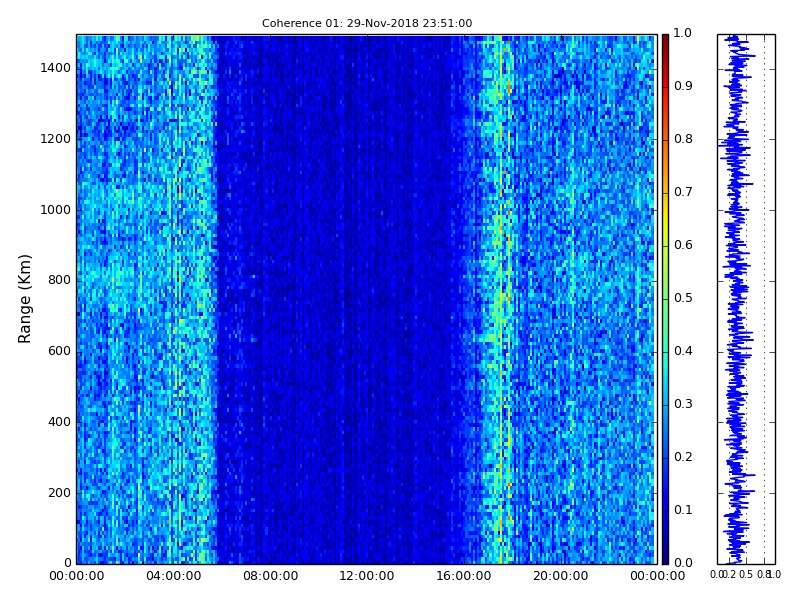Click the rightmost 00:00:00 time label
This screenshot has width=800, height=600.
point(658,576)
